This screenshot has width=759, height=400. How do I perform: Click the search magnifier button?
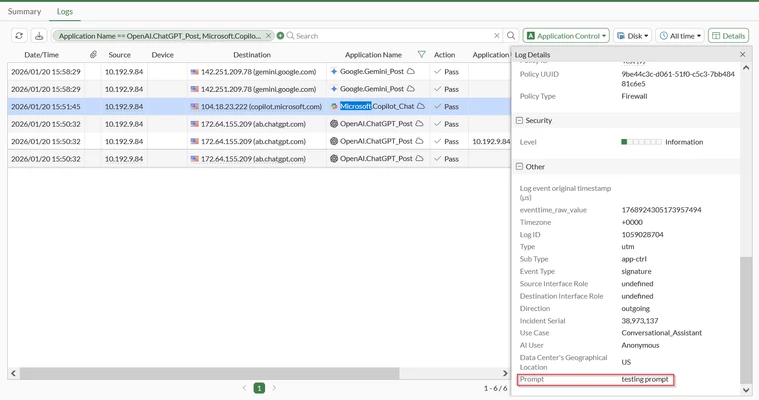click(511, 36)
